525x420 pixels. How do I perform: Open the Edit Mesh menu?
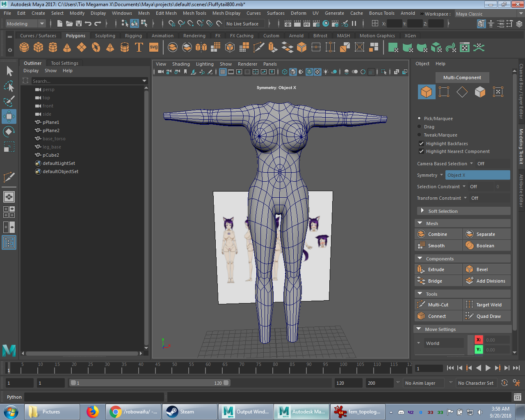point(166,13)
